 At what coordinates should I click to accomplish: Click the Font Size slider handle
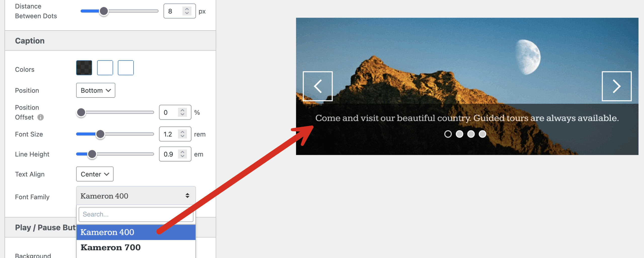coord(100,134)
